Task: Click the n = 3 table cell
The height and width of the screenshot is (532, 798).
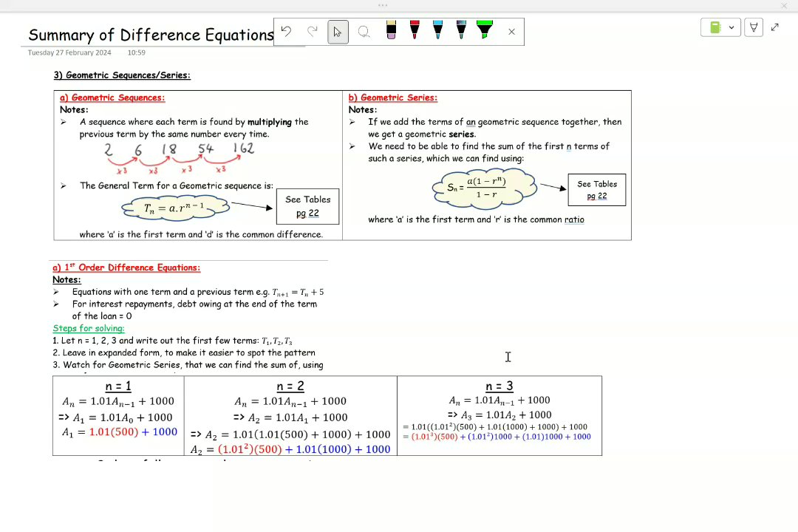Action: [x=499, y=415]
